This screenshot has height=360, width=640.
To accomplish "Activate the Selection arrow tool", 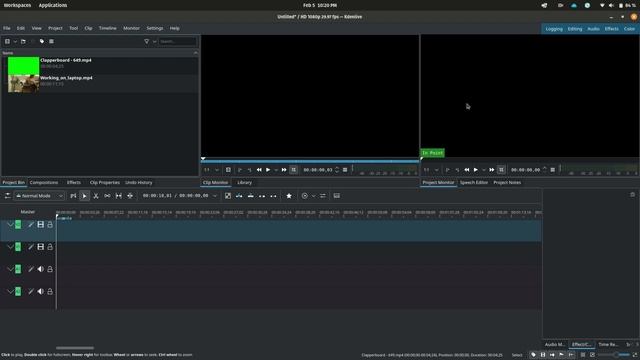I will 84,196.
